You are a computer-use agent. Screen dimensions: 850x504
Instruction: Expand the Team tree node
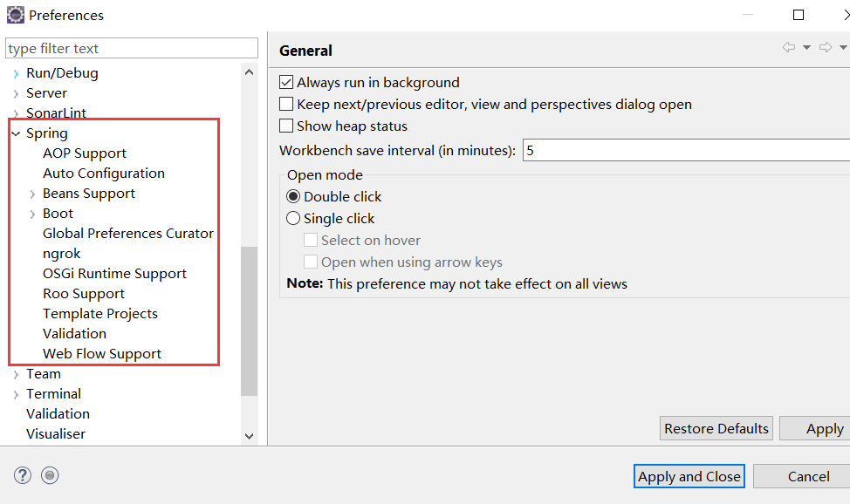click(x=17, y=374)
